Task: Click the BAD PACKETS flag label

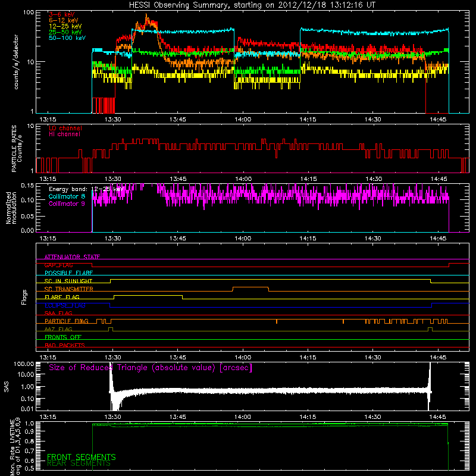Action: pyautogui.click(x=65, y=345)
